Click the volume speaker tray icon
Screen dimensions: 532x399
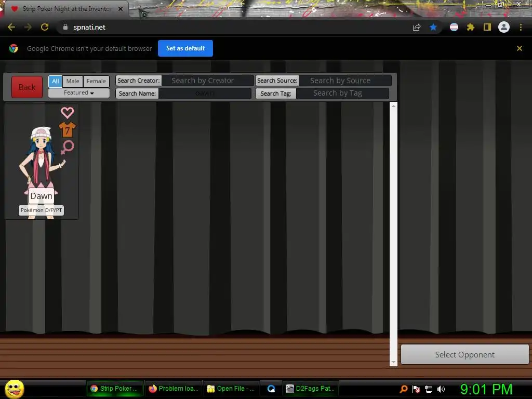pyautogui.click(x=441, y=389)
